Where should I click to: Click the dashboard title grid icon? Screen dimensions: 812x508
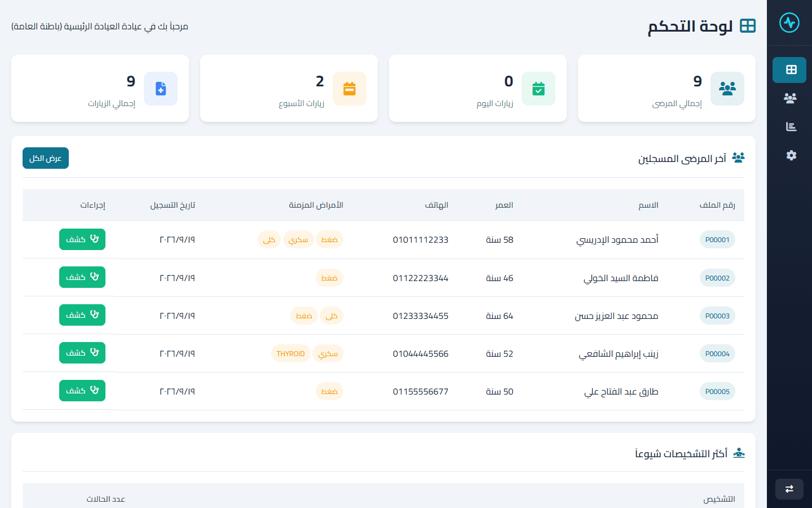click(x=748, y=26)
